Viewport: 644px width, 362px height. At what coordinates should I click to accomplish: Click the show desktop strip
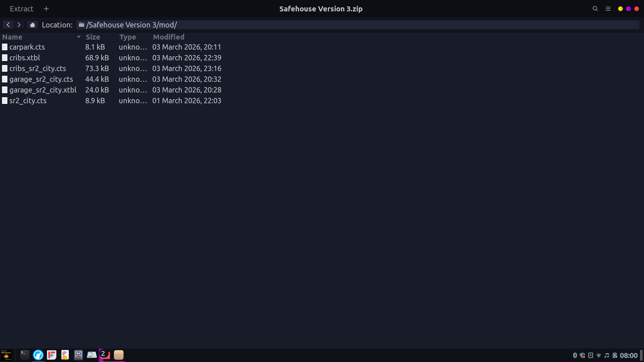click(x=642, y=355)
